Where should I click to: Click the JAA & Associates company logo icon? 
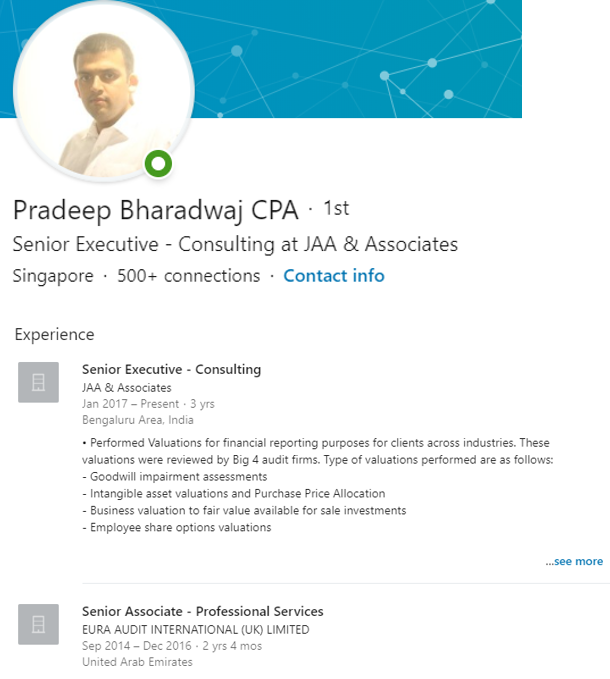pos(38,383)
